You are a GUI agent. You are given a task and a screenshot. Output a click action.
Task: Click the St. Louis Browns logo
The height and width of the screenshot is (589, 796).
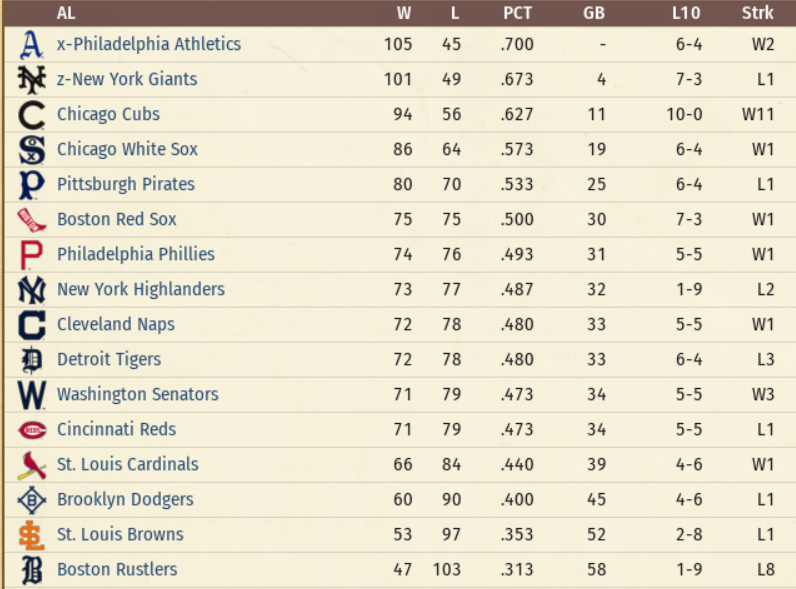[32, 535]
